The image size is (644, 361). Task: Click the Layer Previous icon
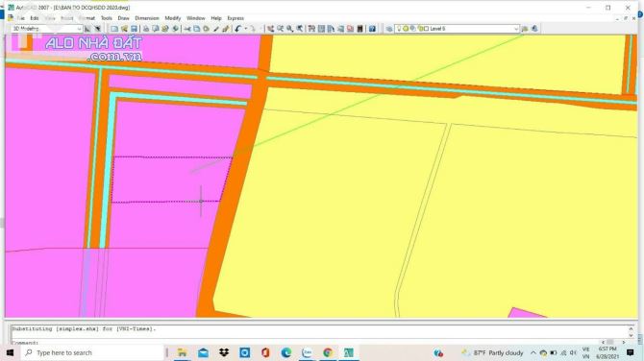534,29
